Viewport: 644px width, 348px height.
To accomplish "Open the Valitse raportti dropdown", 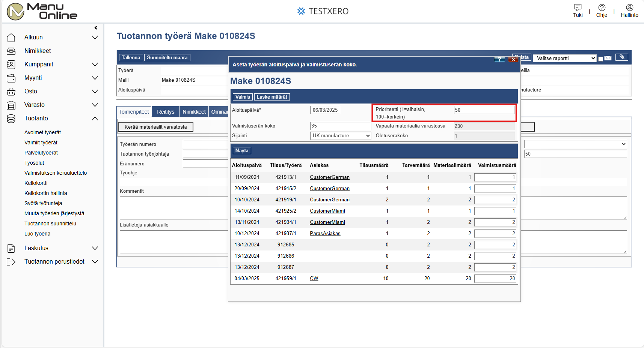I will pyautogui.click(x=565, y=58).
